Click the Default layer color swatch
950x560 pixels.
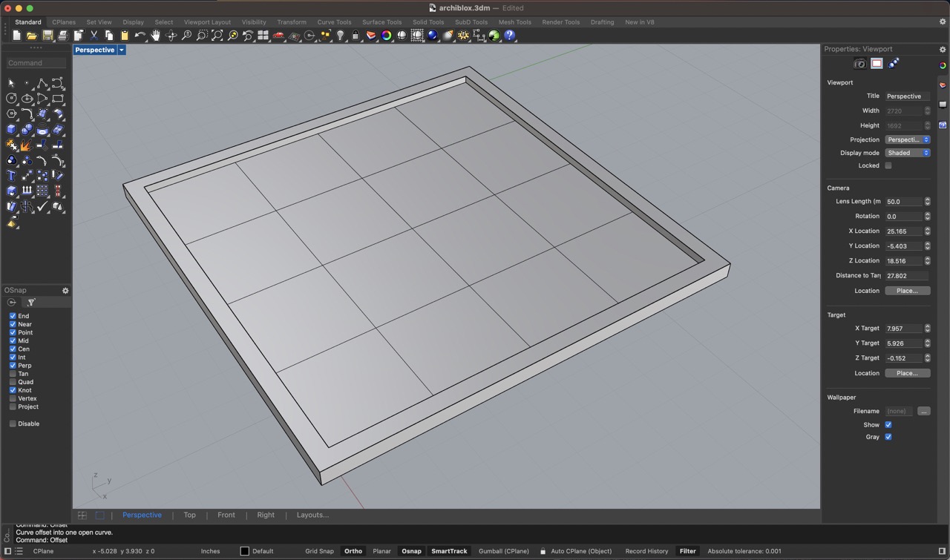tap(244, 551)
